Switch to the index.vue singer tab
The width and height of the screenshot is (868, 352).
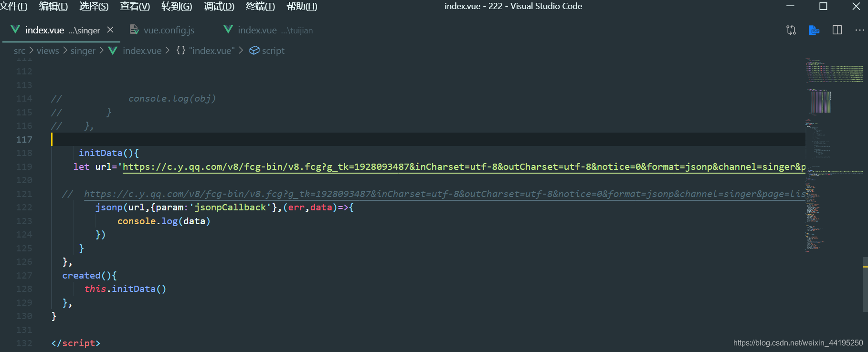(x=62, y=30)
